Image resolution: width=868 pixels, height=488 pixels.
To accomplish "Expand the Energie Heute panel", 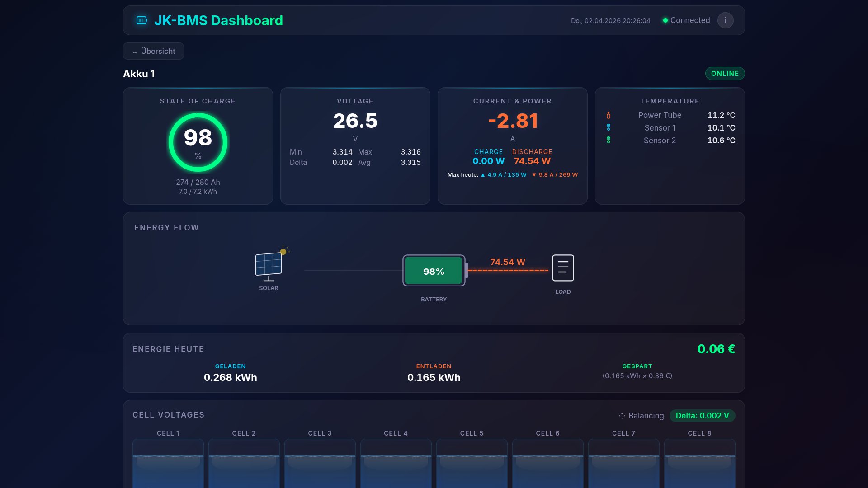I will (x=168, y=349).
